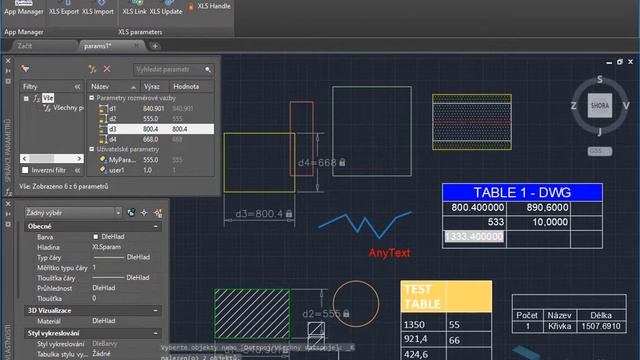Screen dimensions: 640x360
Task: Toggle auto-hide on Properties palette
Action: click(8, 214)
